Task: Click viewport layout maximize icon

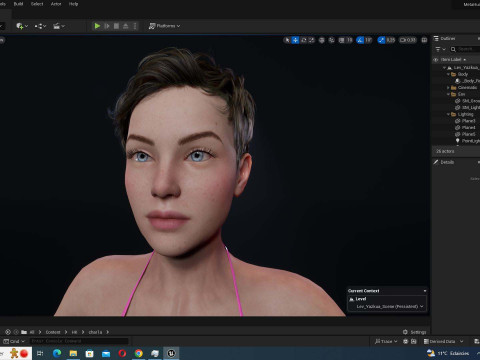Action: click(424, 40)
